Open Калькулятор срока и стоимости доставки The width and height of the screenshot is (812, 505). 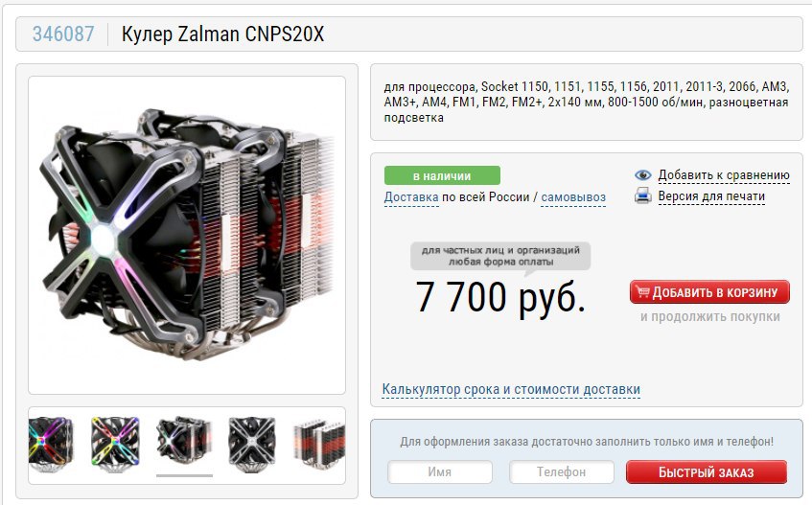[x=511, y=389]
